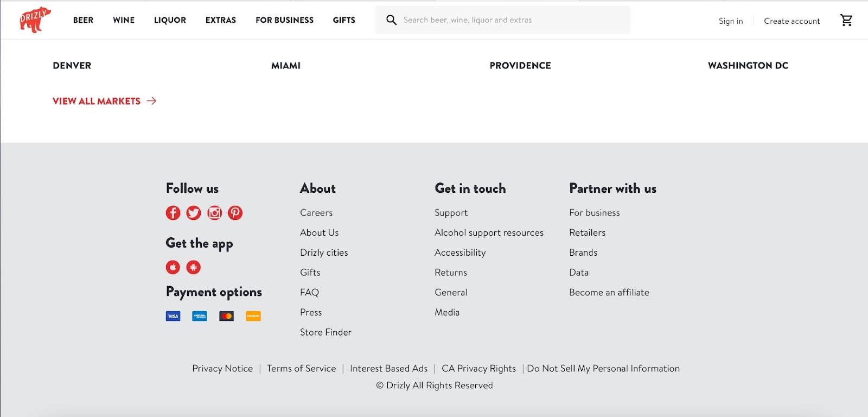Open the Brands link
Viewport: 868px width, 417px height.
point(583,252)
